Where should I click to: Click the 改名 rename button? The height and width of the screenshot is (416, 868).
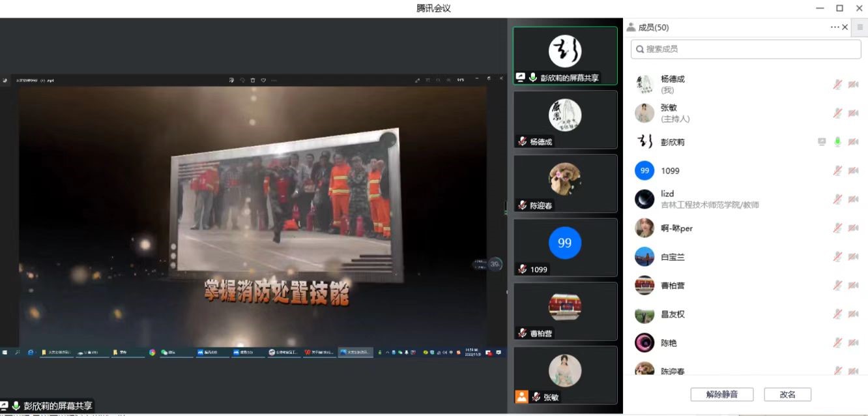(787, 394)
